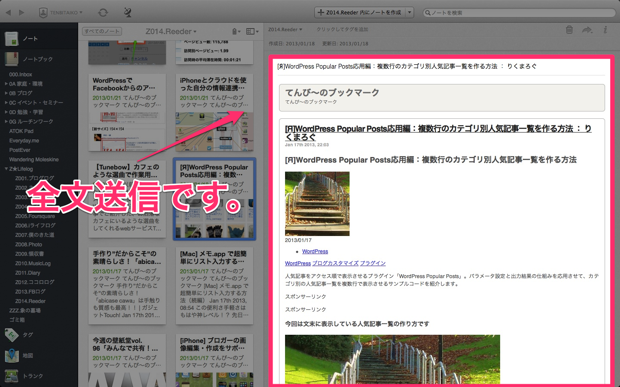The height and width of the screenshot is (387, 620).
Task: Select the Wandering Moleskine notebook
Action: coord(34,159)
